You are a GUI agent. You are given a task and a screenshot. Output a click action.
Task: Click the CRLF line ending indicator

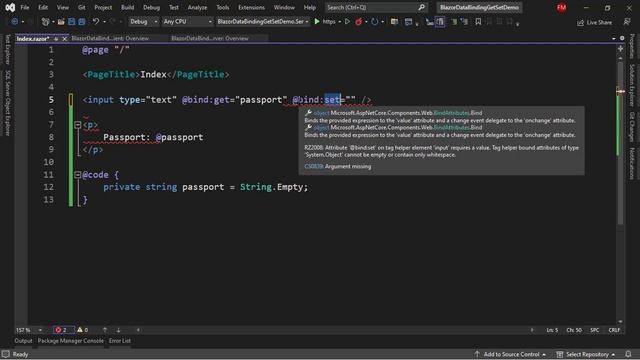614,330
